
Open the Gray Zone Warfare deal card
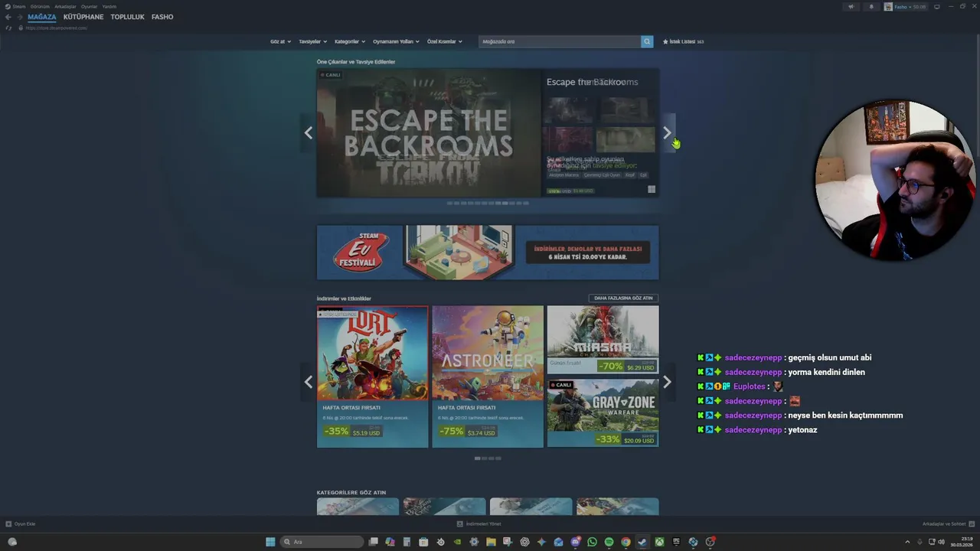[x=603, y=412]
